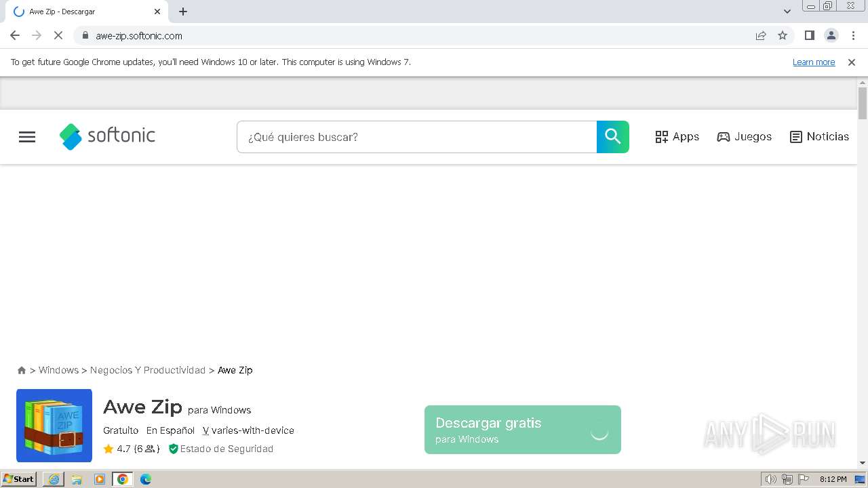The height and width of the screenshot is (488, 868).
Task: Click the 'V varies-with-device' version text
Action: pos(248,430)
